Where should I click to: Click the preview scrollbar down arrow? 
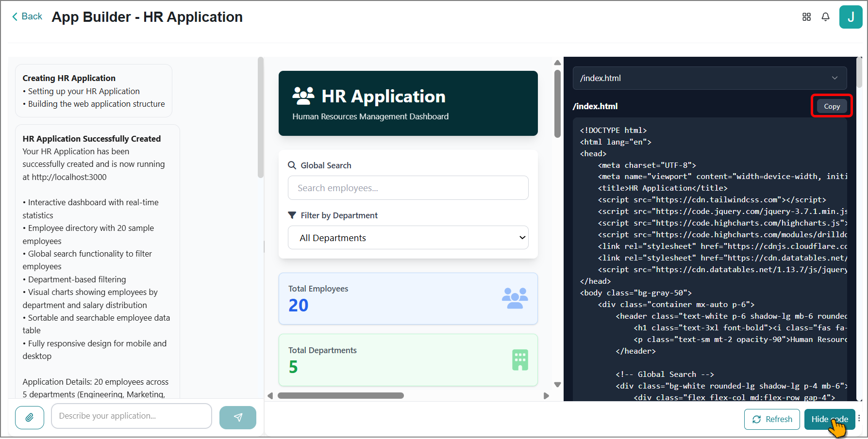click(x=557, y=385)
